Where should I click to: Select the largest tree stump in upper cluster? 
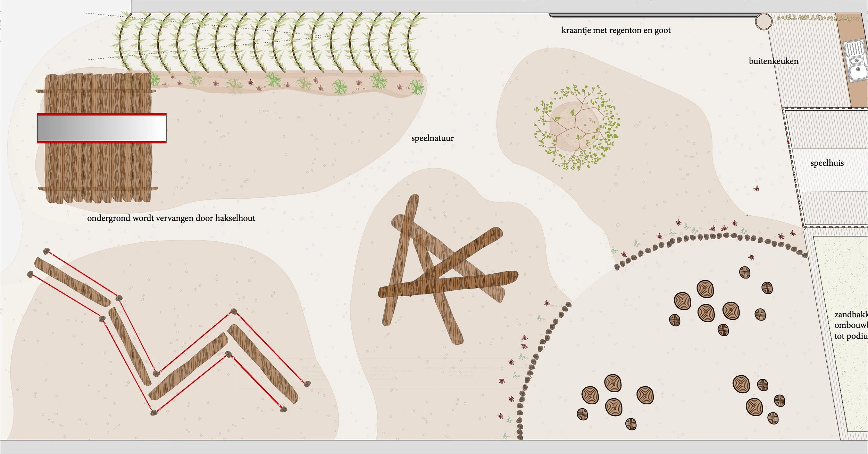(x=705, y=289)
